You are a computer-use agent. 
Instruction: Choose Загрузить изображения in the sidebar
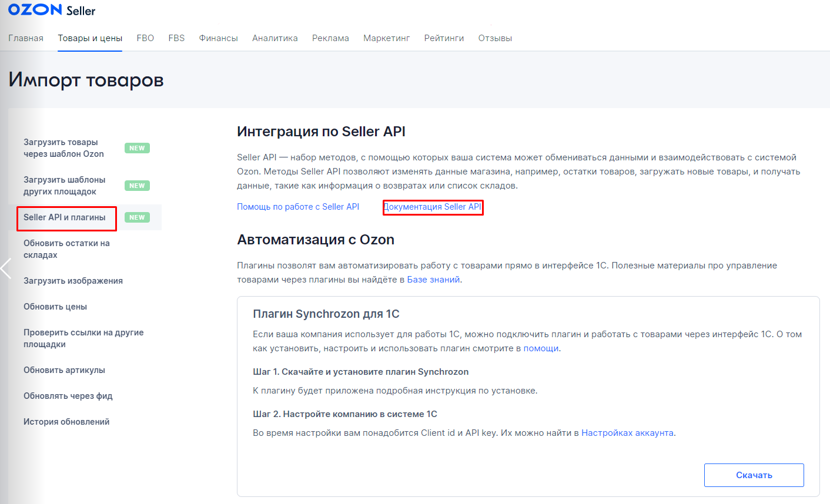[73, 281]
